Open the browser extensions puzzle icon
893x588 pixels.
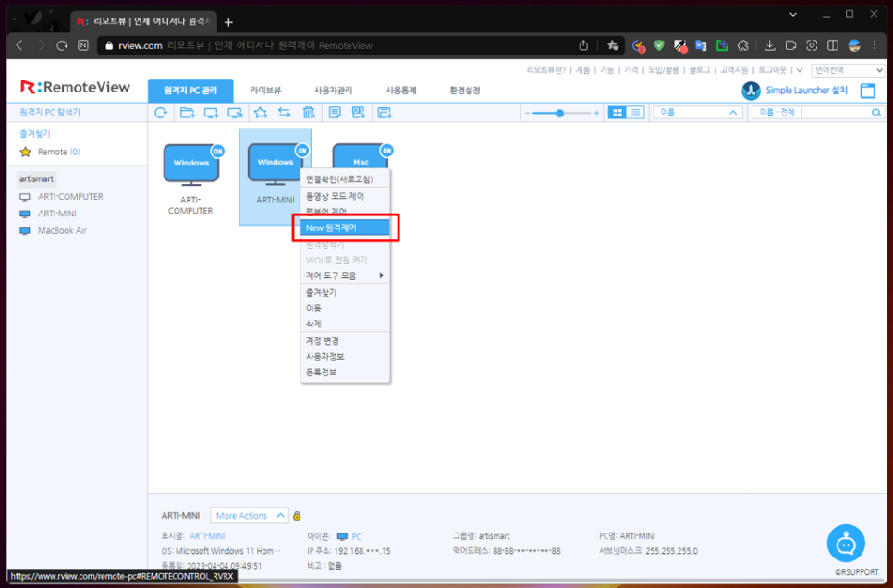point(742,45)
